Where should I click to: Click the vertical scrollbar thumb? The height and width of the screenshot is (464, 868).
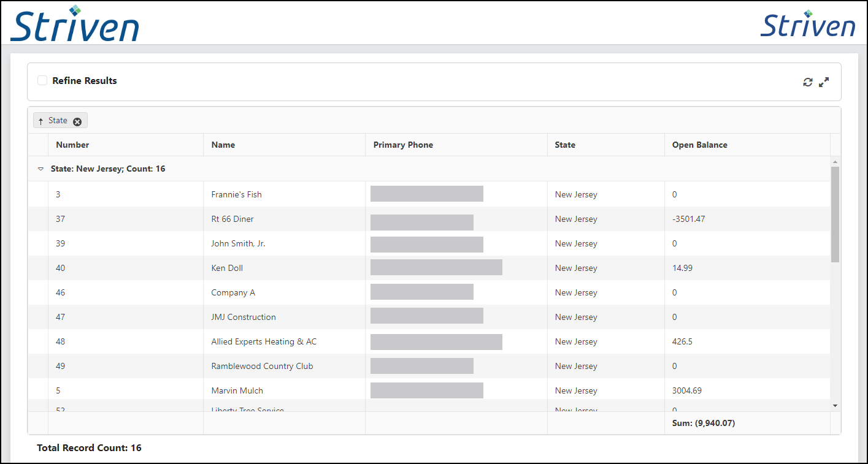pyautogui.click(x=835, y=214)
